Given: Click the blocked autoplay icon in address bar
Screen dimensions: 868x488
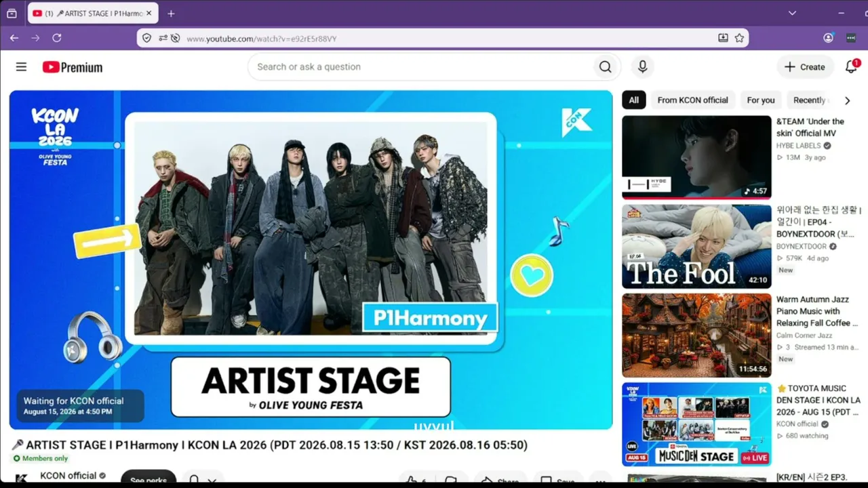Looking at the screenshot, I should [x=176, y=39].
